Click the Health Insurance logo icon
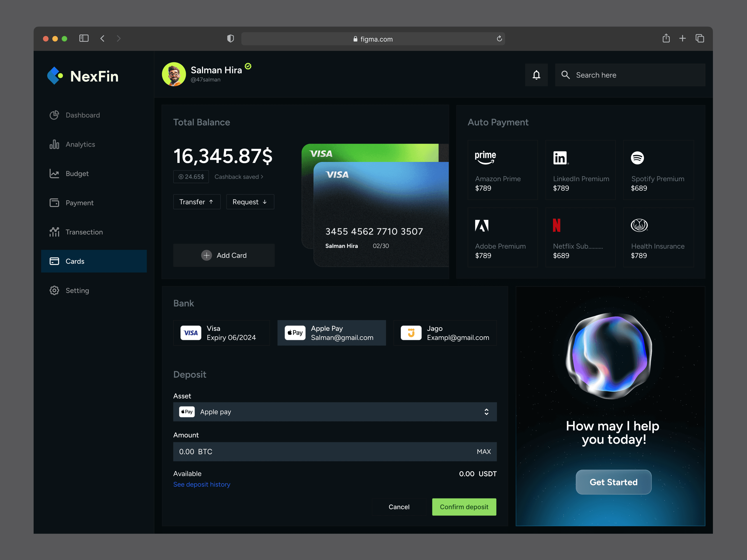 (x=639, y=225)
